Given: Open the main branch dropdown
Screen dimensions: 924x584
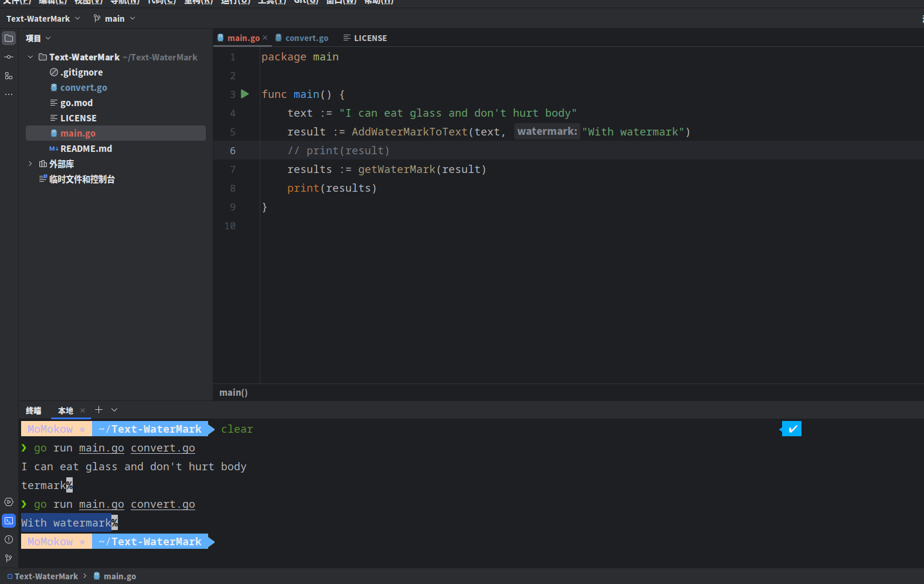Looking at the screenshot, I should (x=114, y=19).
